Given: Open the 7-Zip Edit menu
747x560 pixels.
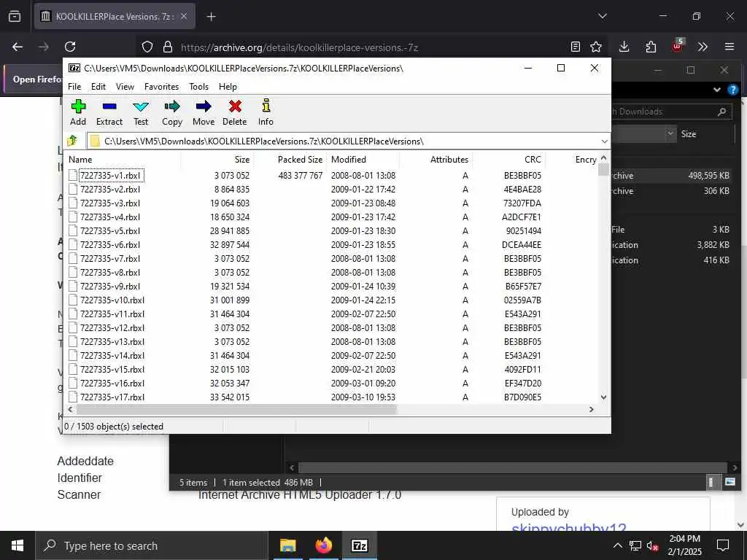Looking at the screenshot, I should coord(98,87).
